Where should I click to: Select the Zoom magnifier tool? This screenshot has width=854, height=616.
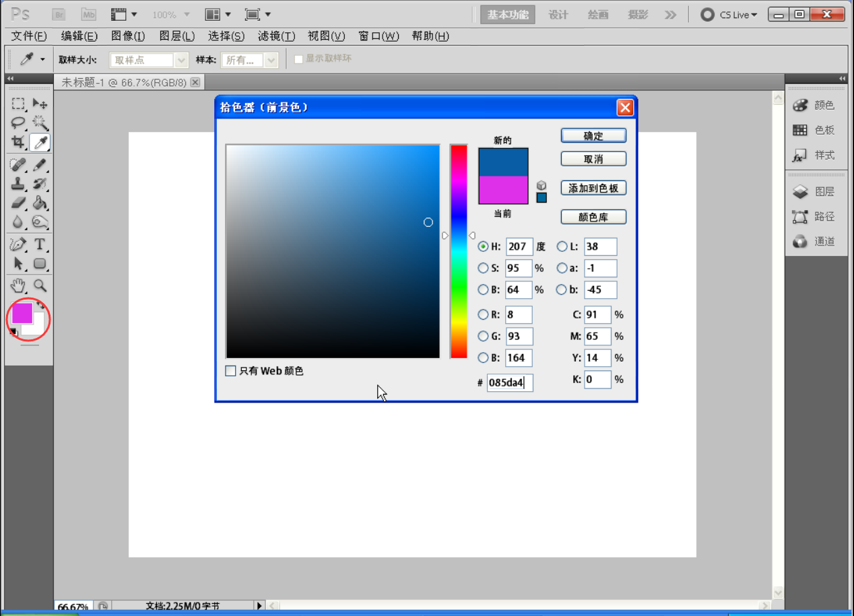tap(40, 285)
